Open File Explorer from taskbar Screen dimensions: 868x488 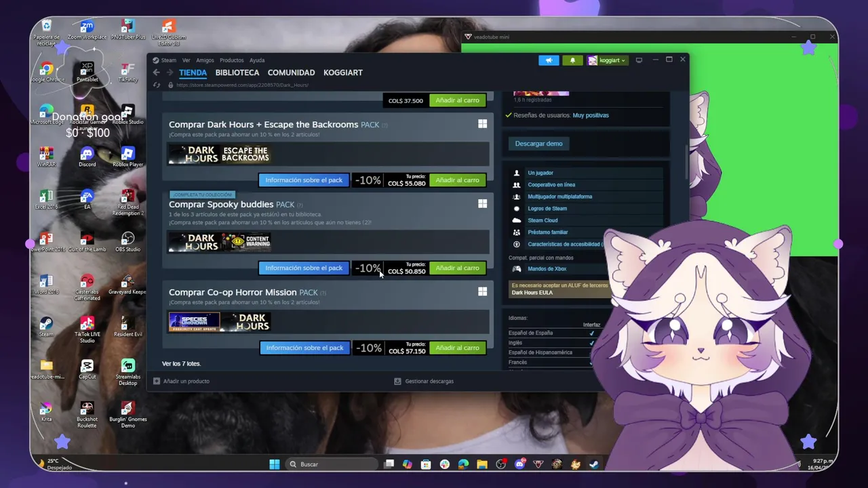tap(482, 464)
